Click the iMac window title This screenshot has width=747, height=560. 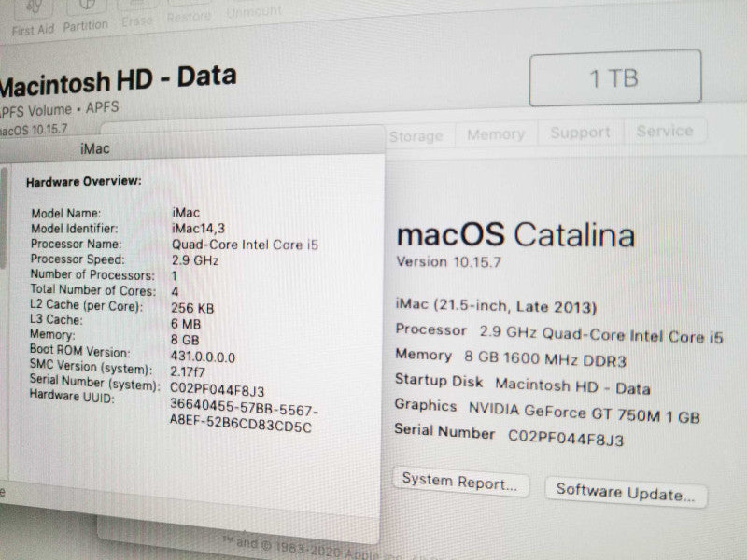(x=95, y=148)
